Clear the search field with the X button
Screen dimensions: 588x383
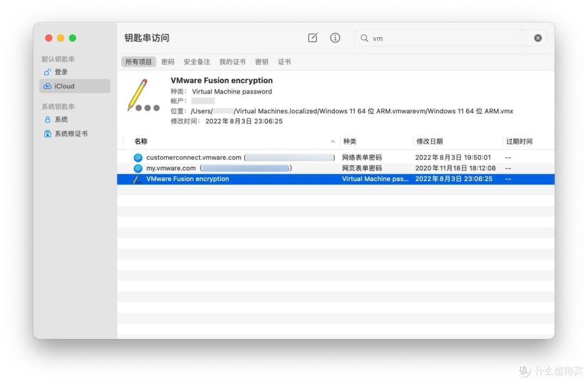[x=538, y=38]
